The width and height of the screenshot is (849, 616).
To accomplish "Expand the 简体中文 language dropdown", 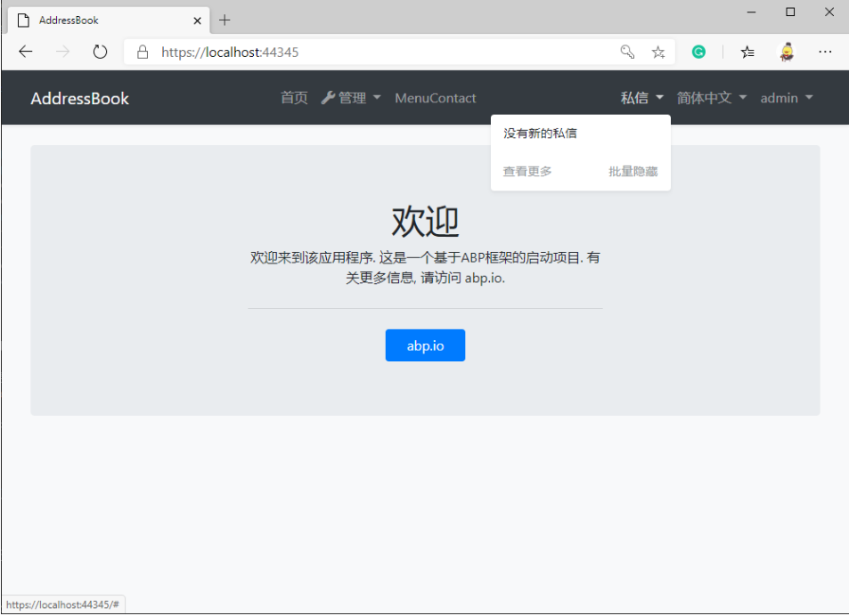I will (712, 98).
